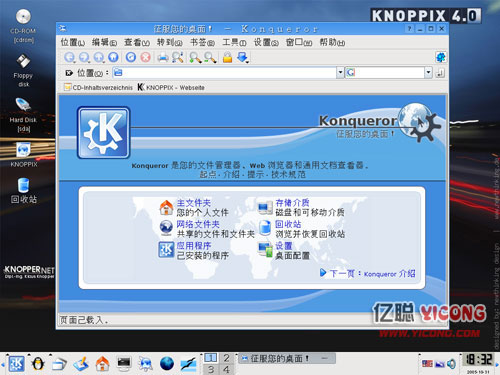This screenshot has width=500, height=375.
Task: Open the 设置 desktop configuration link
Action: pos(284,246)
